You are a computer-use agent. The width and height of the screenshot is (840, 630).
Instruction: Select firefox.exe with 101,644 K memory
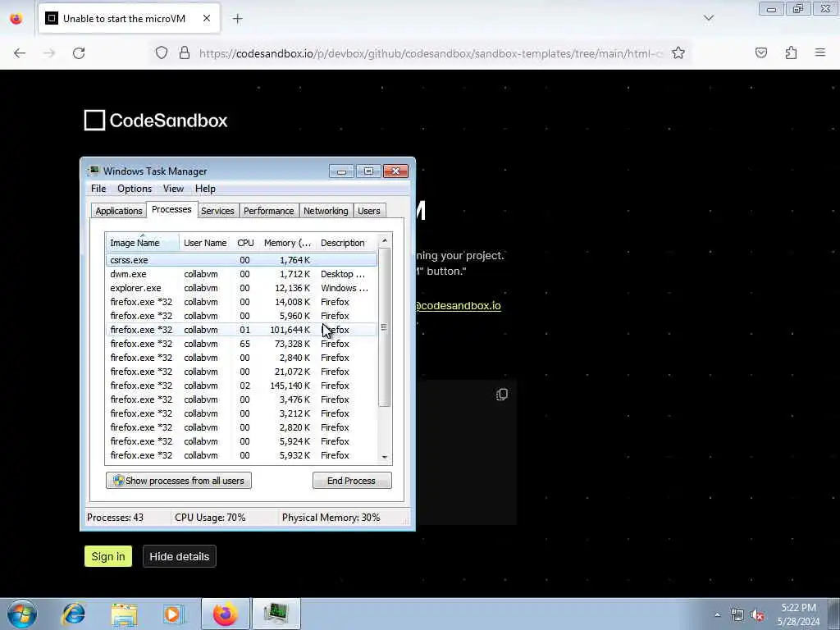tap(242, 330)
